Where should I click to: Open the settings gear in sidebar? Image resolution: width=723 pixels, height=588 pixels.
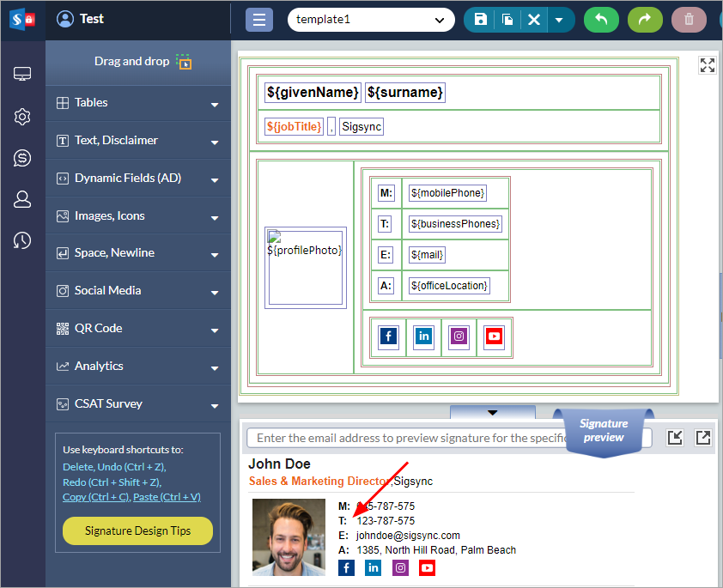tap(22, 117)
